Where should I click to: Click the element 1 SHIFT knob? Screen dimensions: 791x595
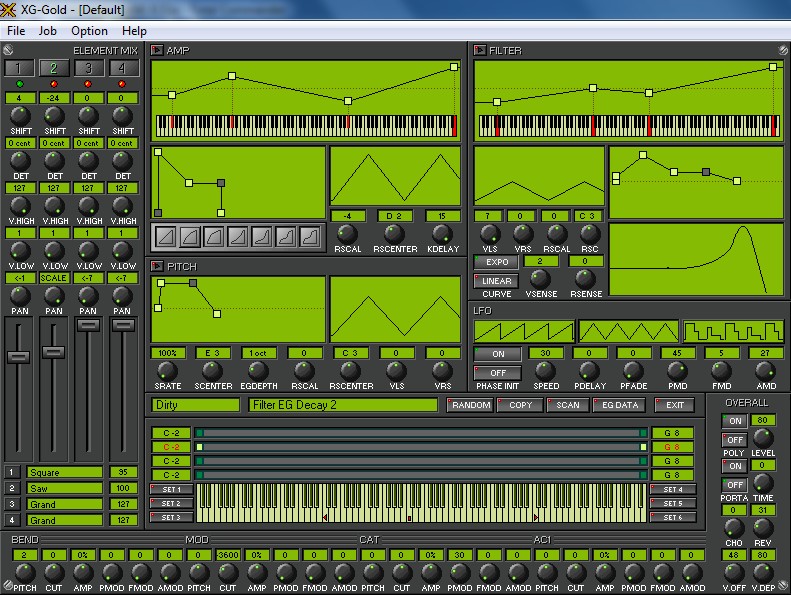coord(20,116)
